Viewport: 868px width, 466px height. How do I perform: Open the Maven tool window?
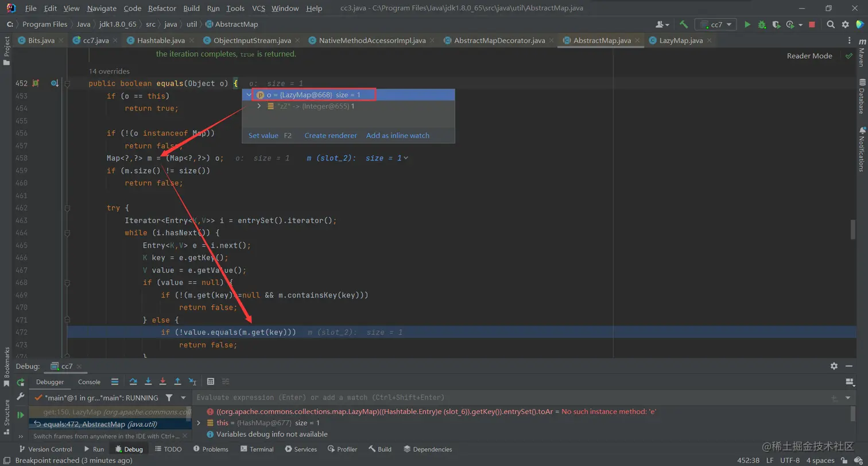(861, 52)
